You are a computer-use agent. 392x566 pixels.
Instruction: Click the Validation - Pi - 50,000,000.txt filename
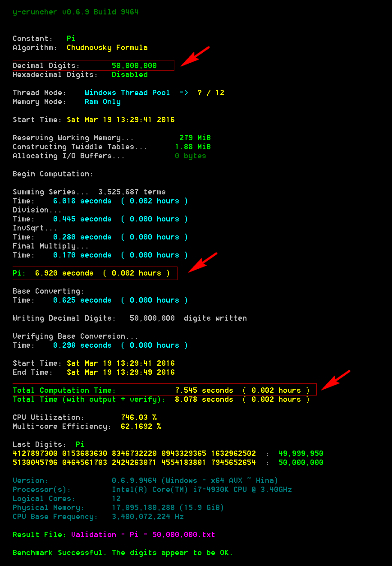pos(143,535)
